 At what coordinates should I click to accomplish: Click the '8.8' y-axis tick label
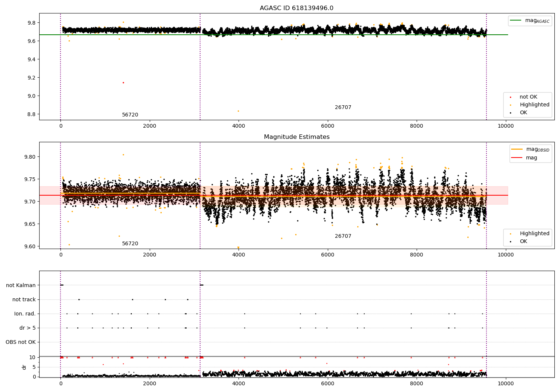pyautogui.click(x=32, y=114)
